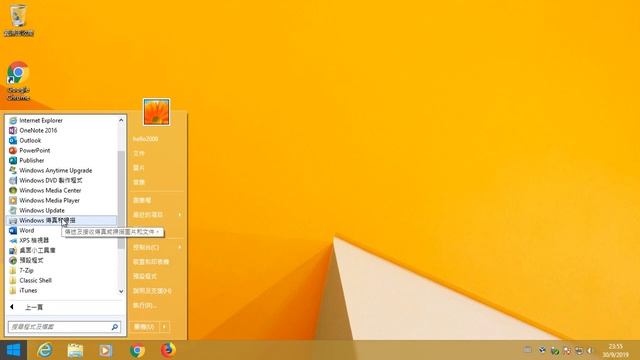Open Action Center flag in tray
This screenshot has width=640, height=360.
(x=567, y=350)
